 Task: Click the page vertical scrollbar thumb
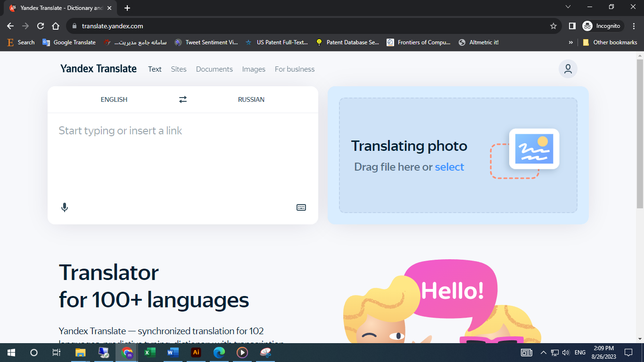coord(640,134)
